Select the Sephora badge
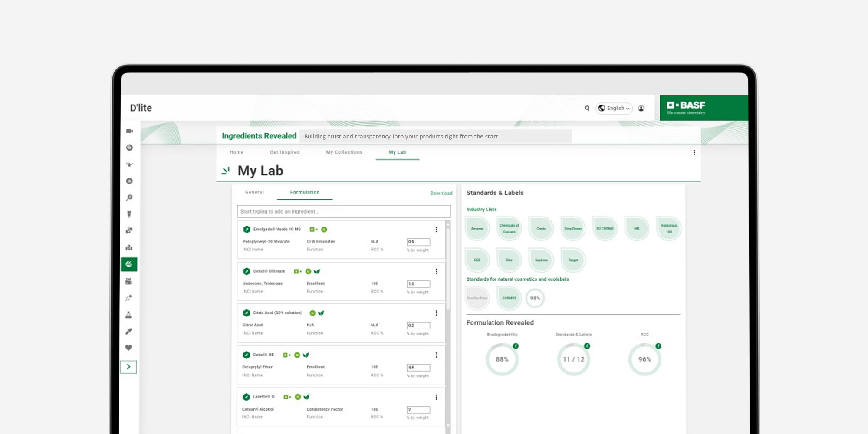The width and height of the screenshot is (868, 434). tap(541, 260)
